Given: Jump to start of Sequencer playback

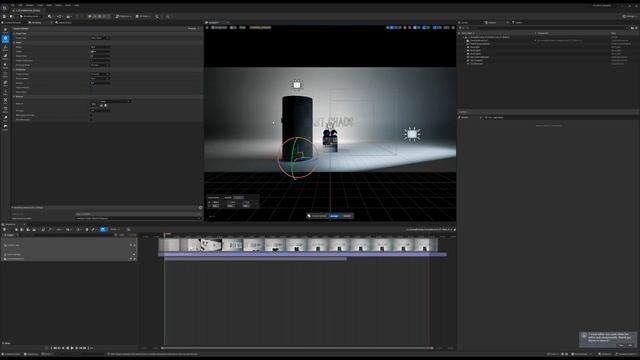Looking at the screenshot, I should [55, 348].
